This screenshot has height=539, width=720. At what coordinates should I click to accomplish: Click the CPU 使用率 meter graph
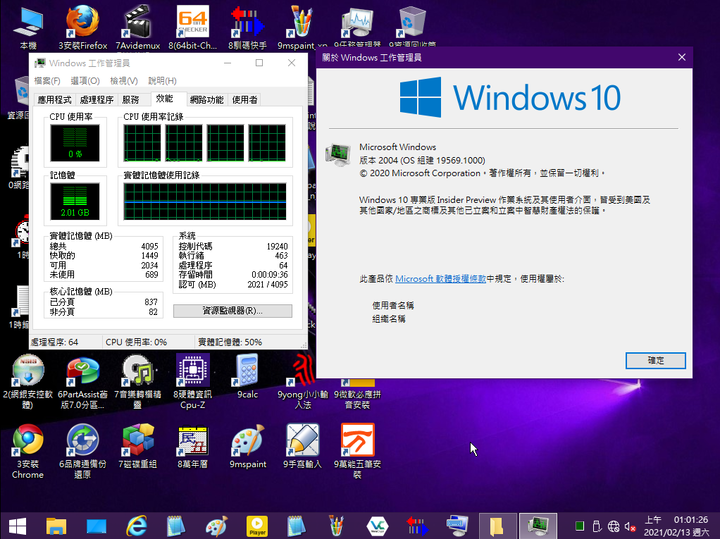pos(75,143)
